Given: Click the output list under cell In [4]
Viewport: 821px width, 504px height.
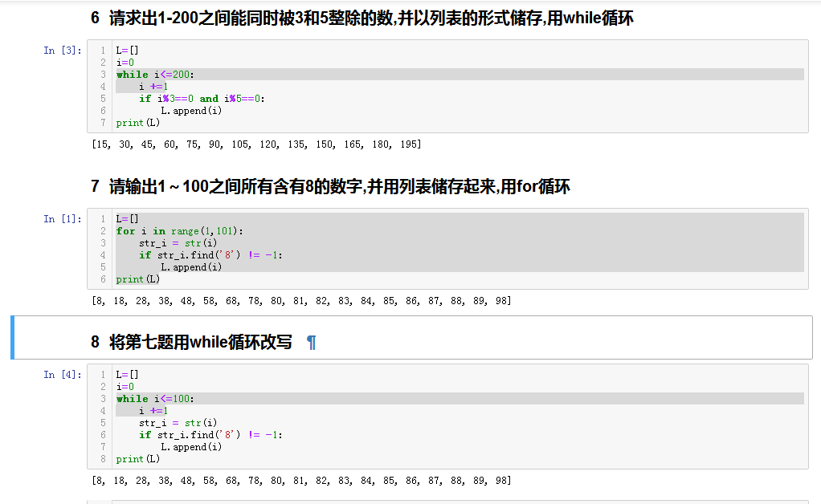Looking at the screenshot, I should 301,480.
